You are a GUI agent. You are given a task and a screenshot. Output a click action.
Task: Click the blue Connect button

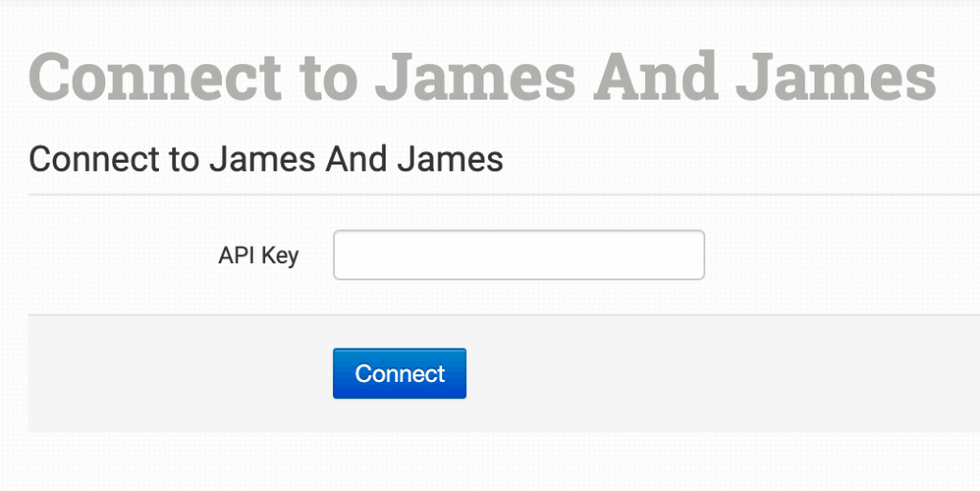399,373
